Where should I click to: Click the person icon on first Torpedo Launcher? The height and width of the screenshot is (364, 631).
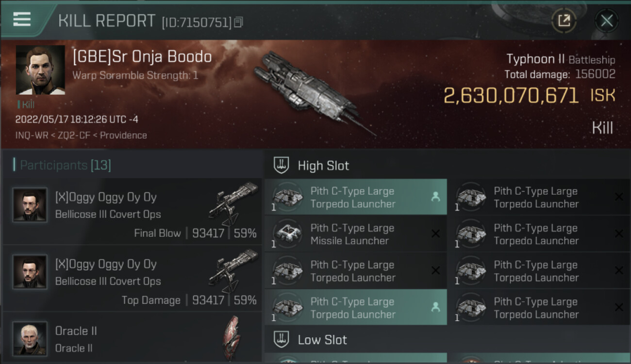click(x=435, y=197)
